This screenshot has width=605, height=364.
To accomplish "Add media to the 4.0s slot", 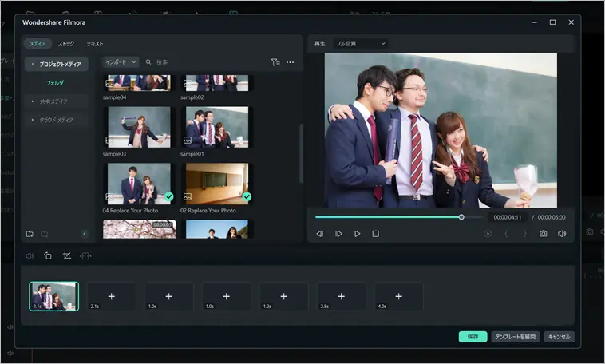I will 399,296.
